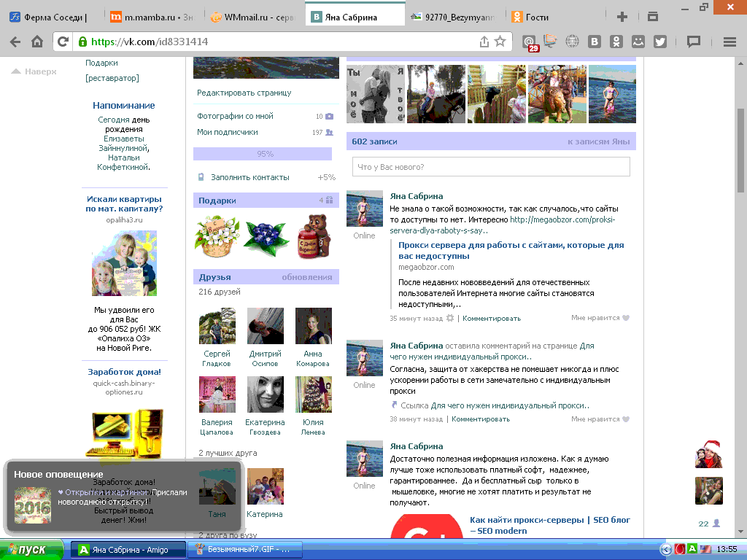747x560 pixels.
Task: Expand hidden system tray icons arrow
Action: (x=666, y=550)
